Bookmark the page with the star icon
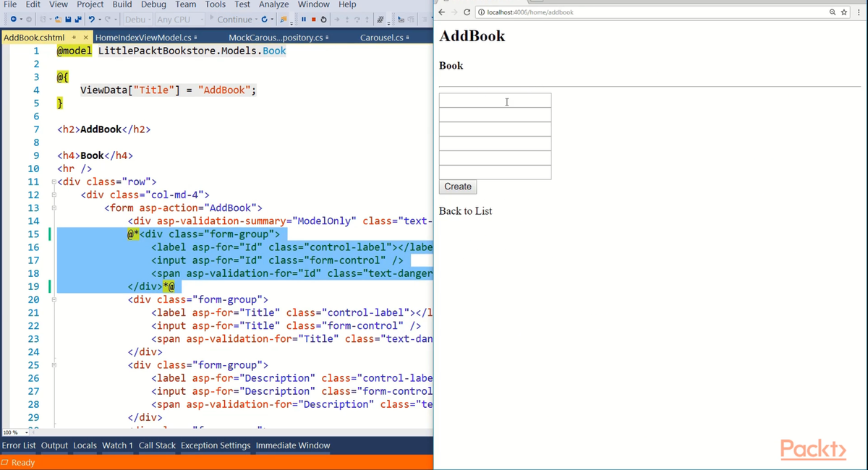Viewport: 868px width, 470px height. click(844, 12)
